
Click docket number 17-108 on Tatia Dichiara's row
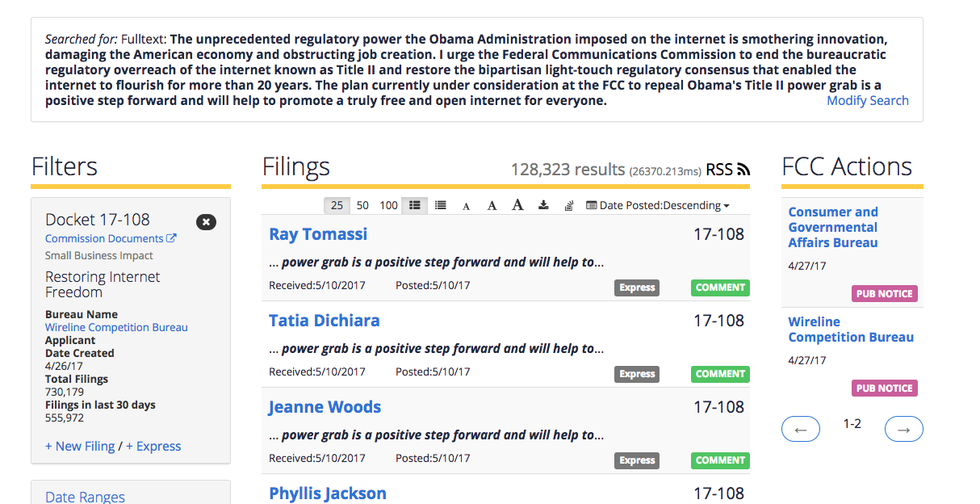[718, 321]
